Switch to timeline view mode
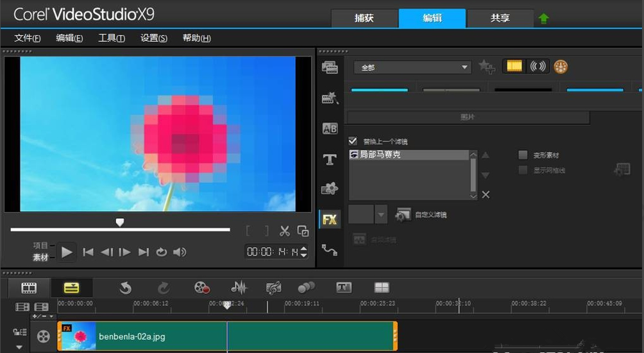 click(71, 288)
